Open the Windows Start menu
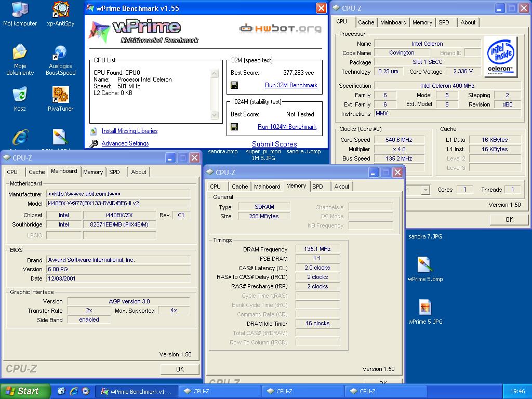 pos(24,391)
